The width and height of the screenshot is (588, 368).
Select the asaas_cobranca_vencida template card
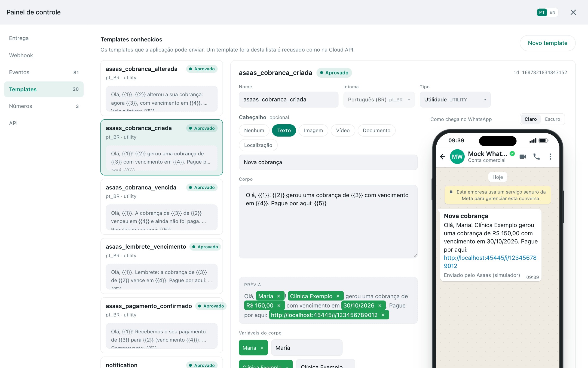click(162, 207)
